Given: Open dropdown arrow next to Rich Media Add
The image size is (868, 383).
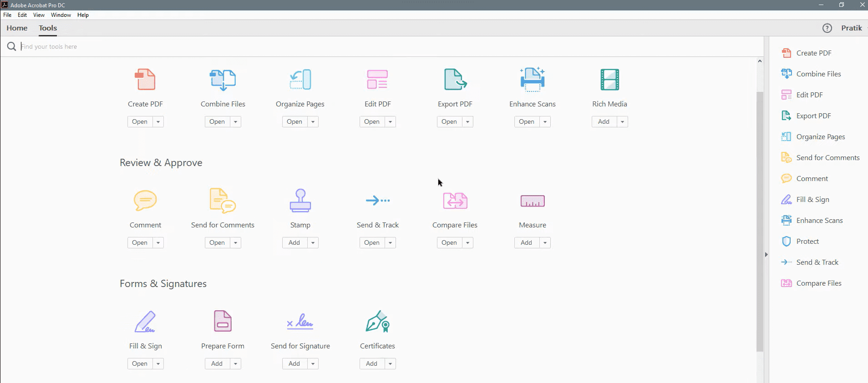Looking at the screenshot, I should pos(622,121).
